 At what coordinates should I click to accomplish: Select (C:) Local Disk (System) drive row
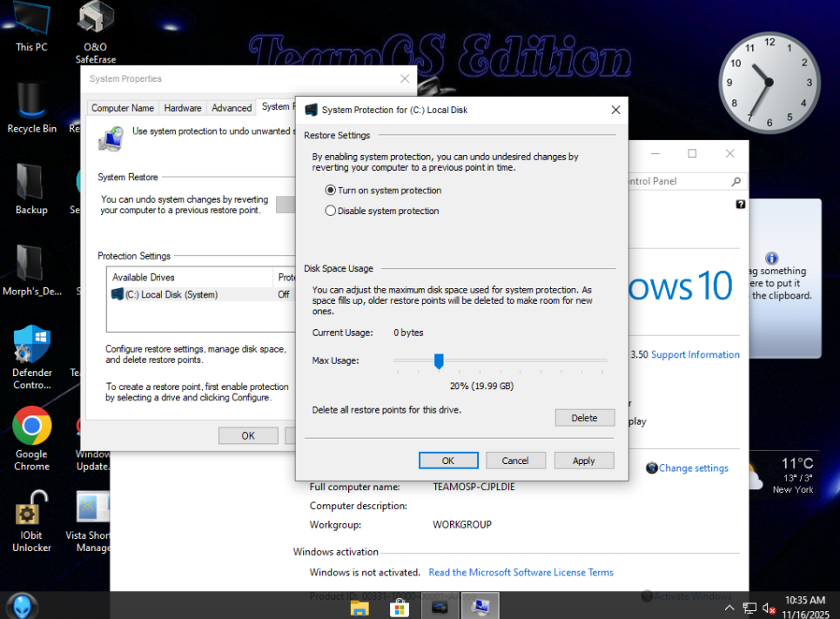[x=202, y=294]
